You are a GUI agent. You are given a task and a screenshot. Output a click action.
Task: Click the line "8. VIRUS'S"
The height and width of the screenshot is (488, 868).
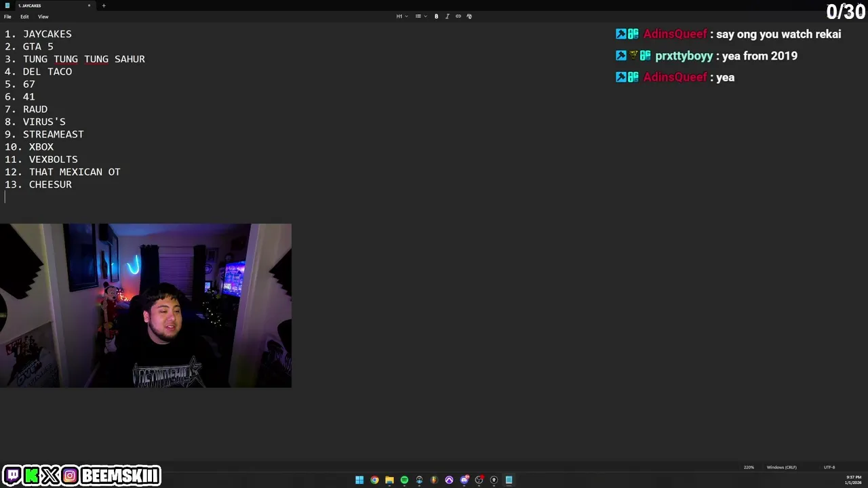click(35, 121)
